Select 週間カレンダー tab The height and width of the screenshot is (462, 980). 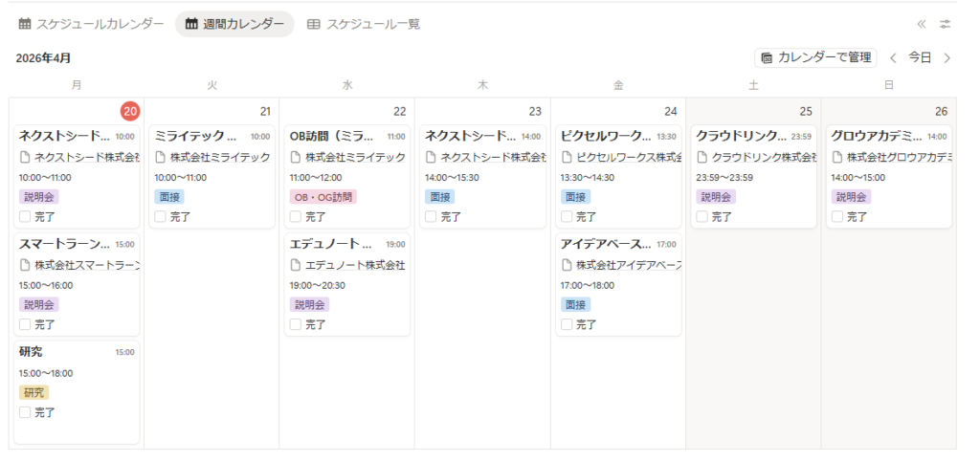234,24
